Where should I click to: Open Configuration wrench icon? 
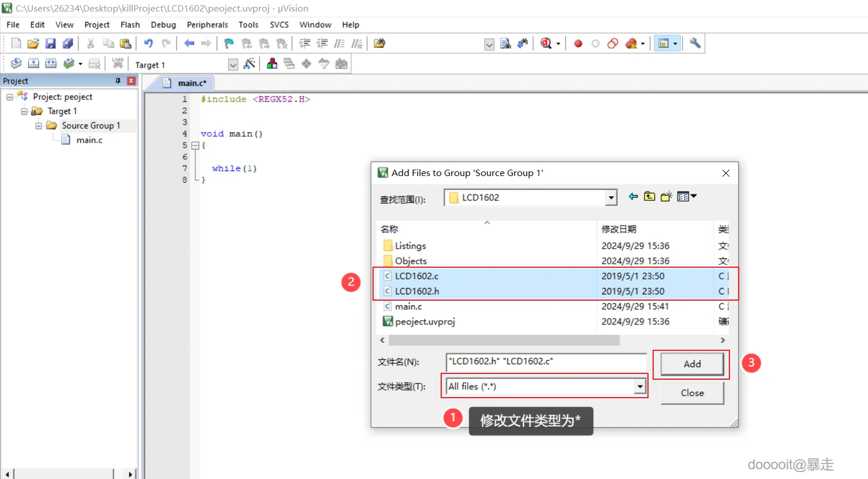tap(695, 43)
